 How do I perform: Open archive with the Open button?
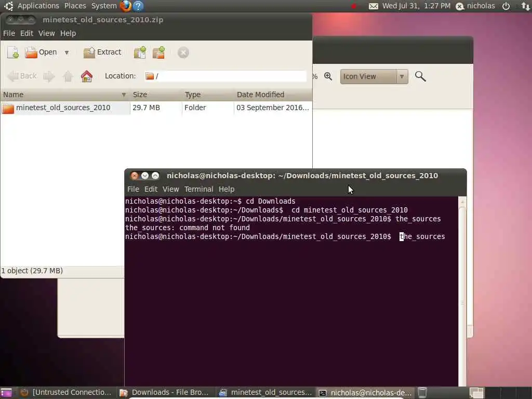pos(41,52)
